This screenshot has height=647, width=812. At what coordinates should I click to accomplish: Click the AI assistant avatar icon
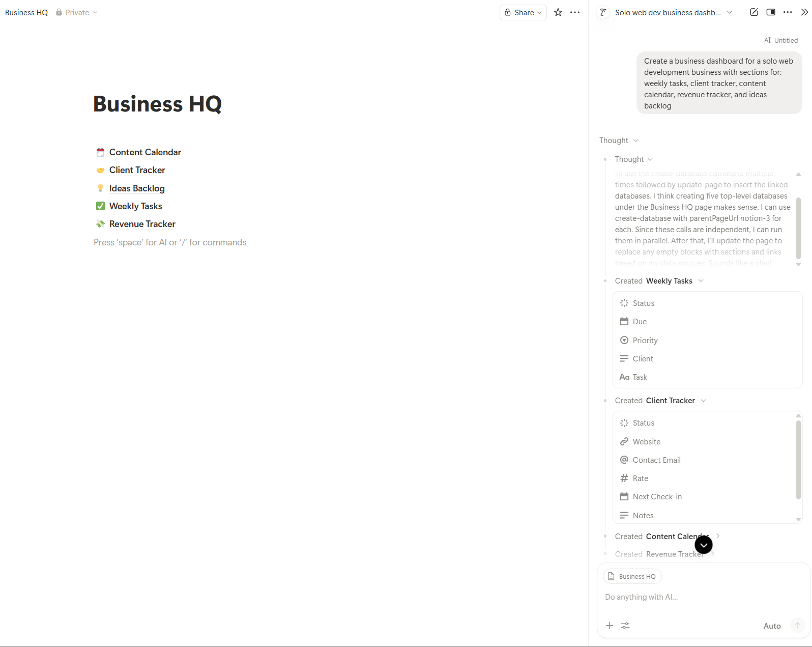coord(603,12)
